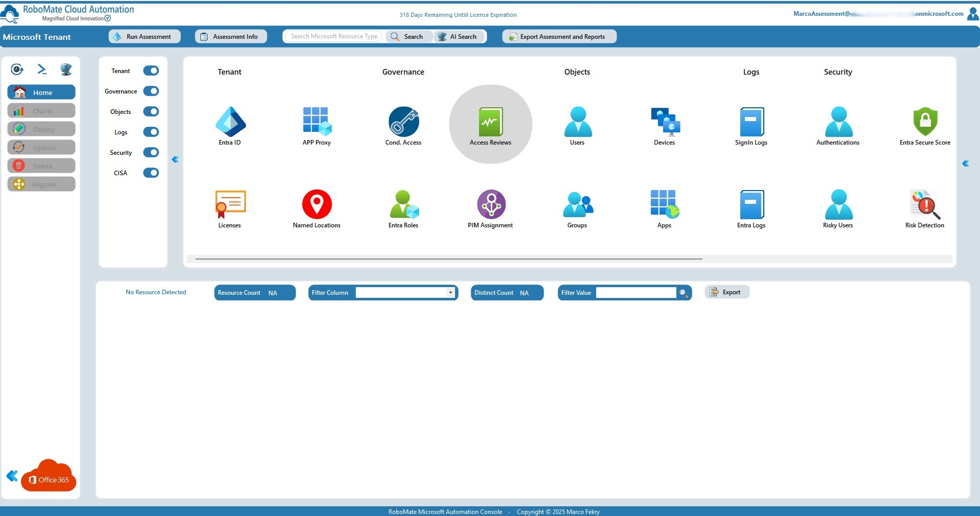
Task: Select Update in the sidebar
Action: tap(41, 148)
